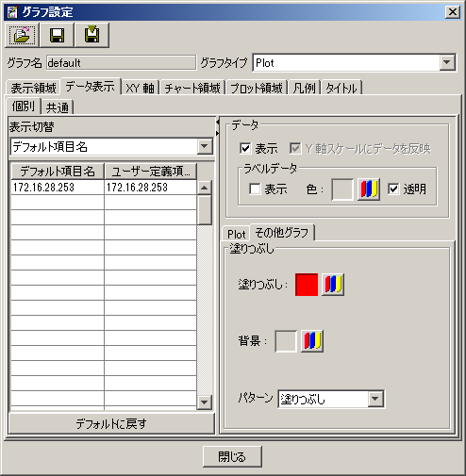Open color picker for 塗りつぶし fill
Image resolution: width=466 pixels, height=476 pixels.
(333, 285)
